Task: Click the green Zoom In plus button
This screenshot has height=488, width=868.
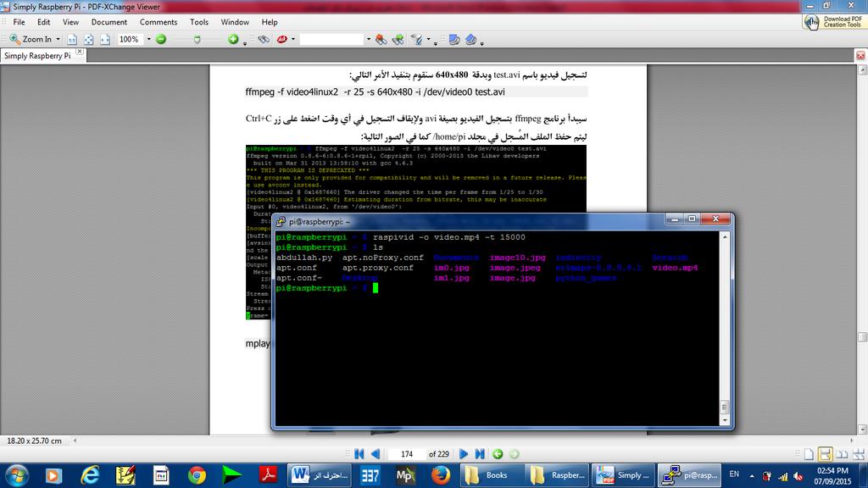Action: point(233,39)
